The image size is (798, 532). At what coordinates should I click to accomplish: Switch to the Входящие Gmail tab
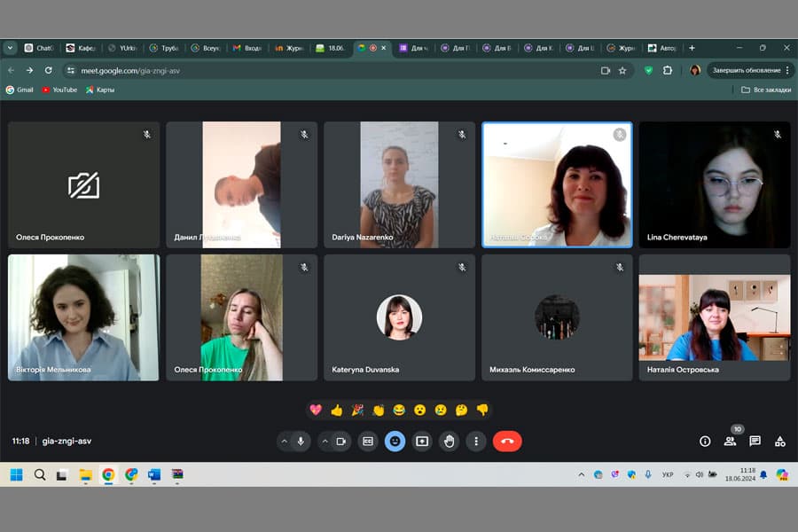point(247,48)
